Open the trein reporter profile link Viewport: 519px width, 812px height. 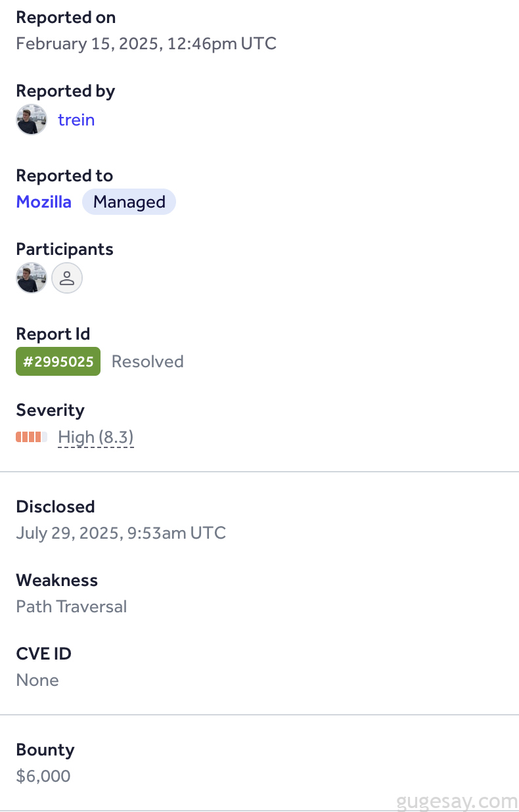click(76, 120)
